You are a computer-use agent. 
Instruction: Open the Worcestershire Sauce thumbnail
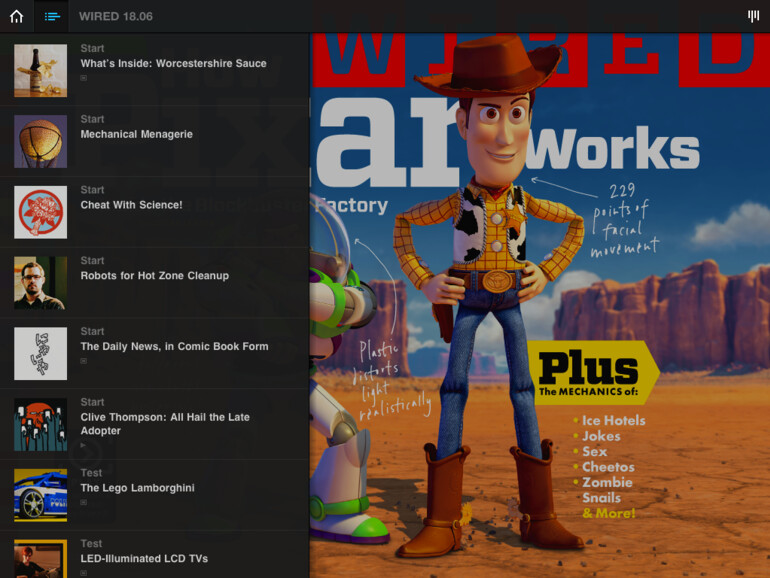tap(41, 70)
